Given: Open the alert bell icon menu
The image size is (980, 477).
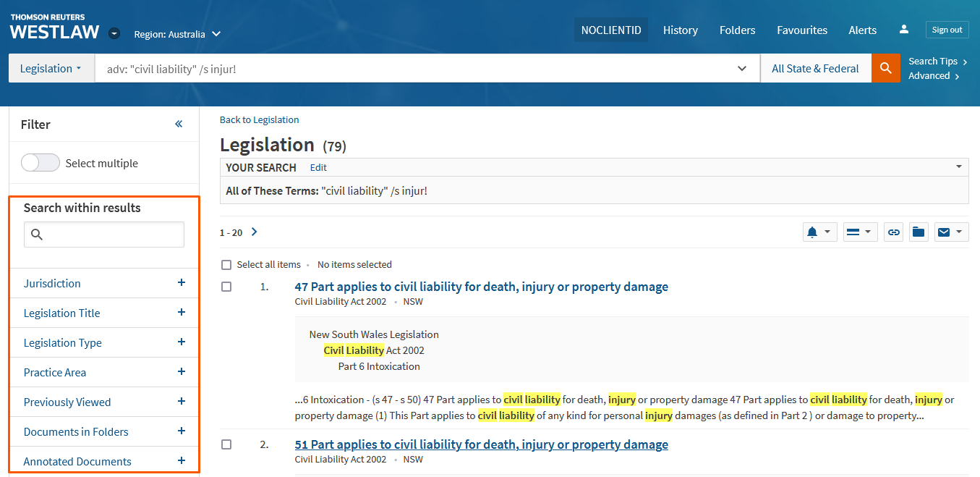Looking at the screenshot, I should 819,232.
